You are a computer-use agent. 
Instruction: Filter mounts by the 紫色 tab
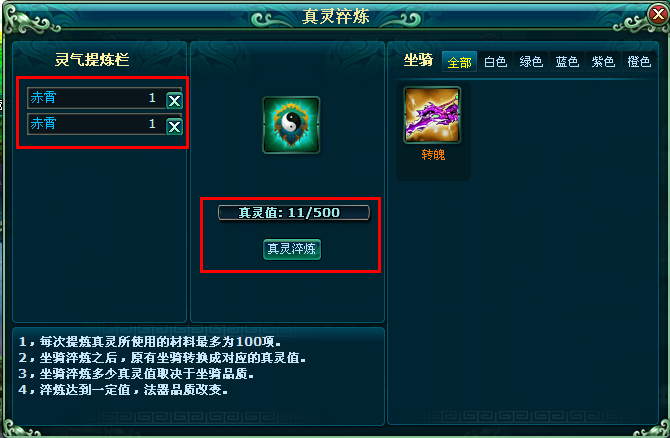[x=603, y=62]
